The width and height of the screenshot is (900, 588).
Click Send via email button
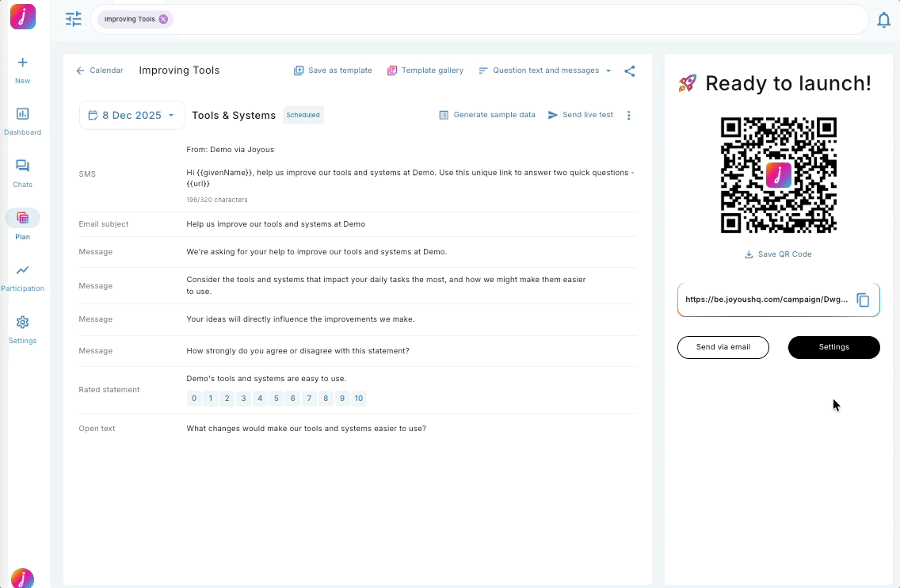(x=723, y=347)
